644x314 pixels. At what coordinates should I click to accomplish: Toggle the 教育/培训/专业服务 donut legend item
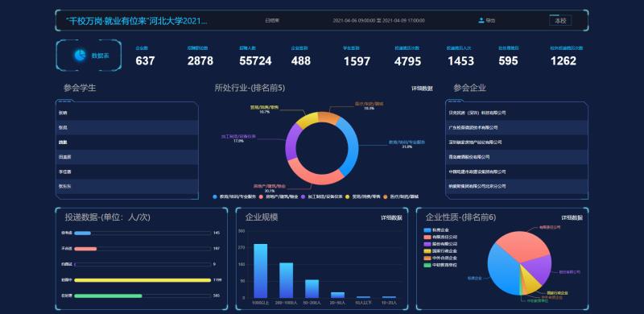pyautogui.click(x=234, y=197)
